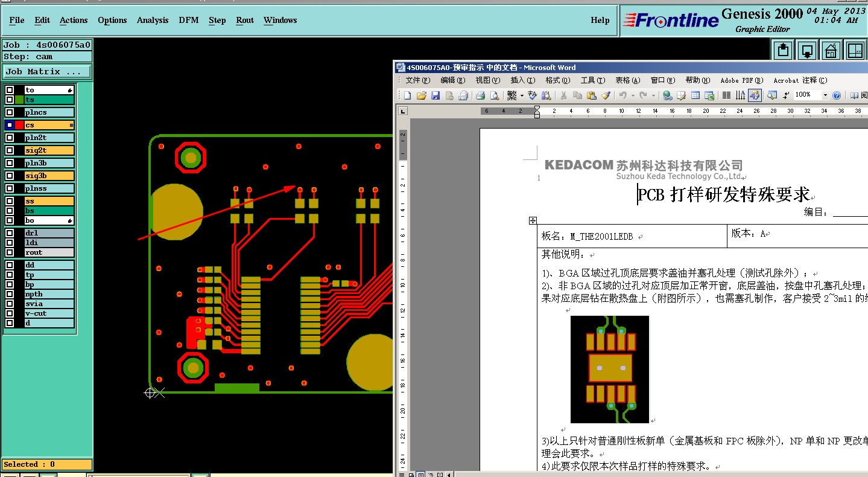Open the Redo history dropdown arrow in Word
Viewport: 868px width, 477px height.
point(652,95)
